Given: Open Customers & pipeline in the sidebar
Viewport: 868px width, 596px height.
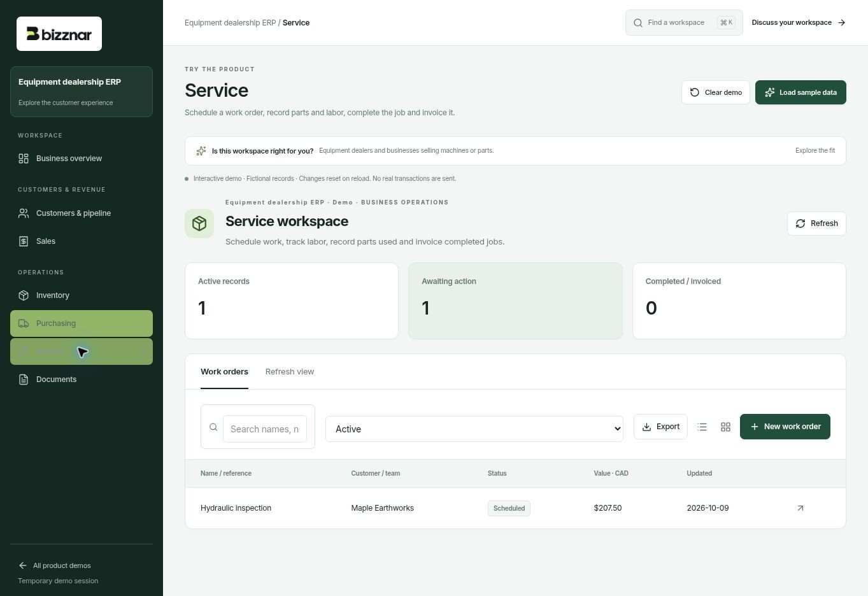Looking at the screenshot, I should pos(82,213).
